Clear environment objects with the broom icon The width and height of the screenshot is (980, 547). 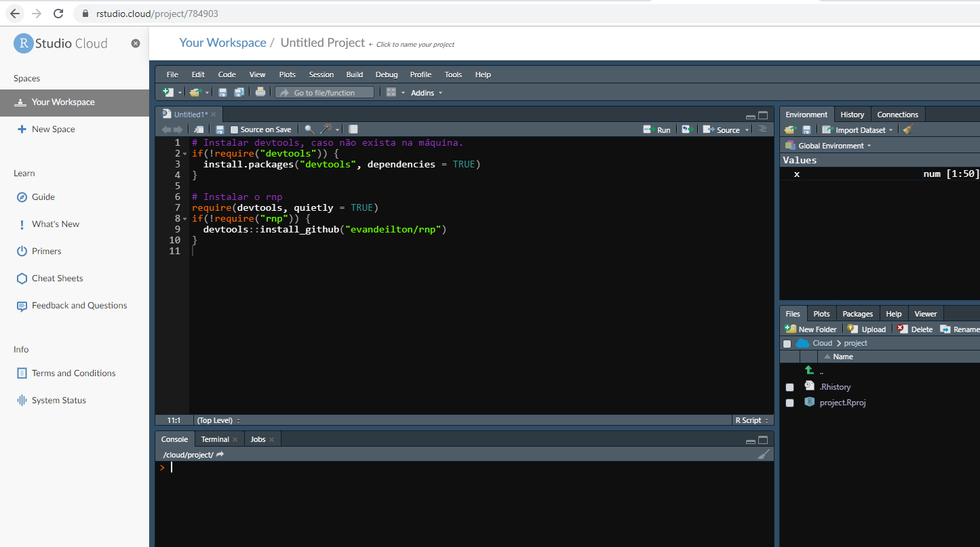click(x=908, y=129)
